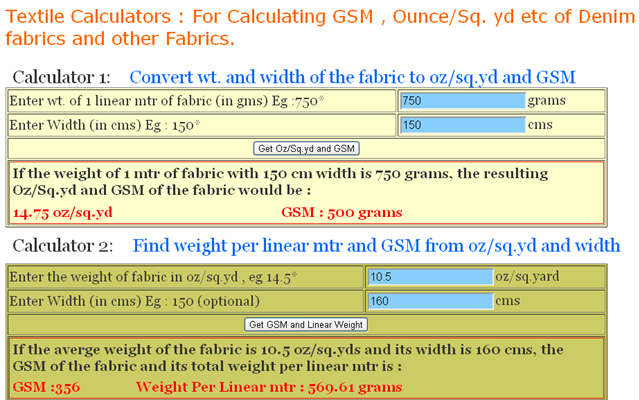Click the Get Oz/Sq.yd and GSM button
The image size is (640, 400).
(x=306, y=149)
